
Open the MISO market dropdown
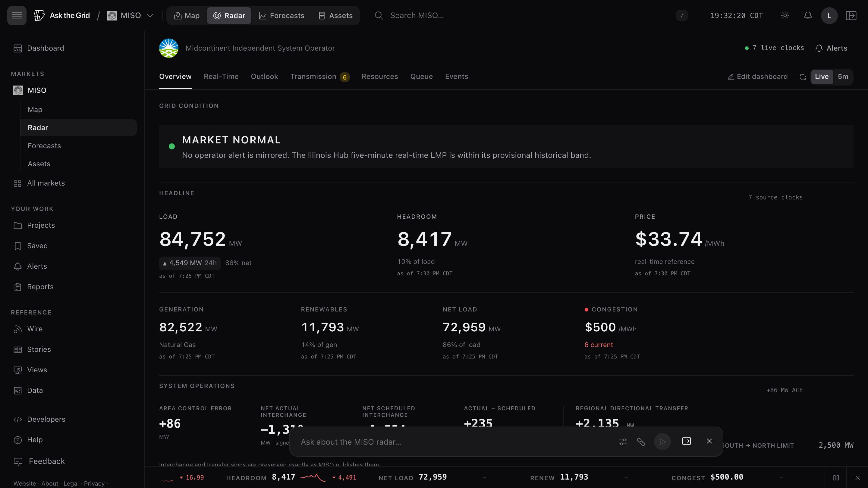pos(131,15)
